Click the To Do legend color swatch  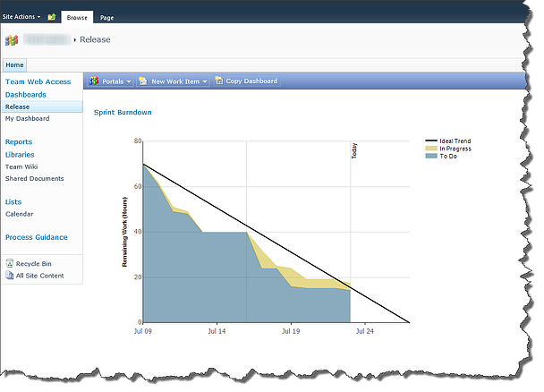click(x=430, y=156)
